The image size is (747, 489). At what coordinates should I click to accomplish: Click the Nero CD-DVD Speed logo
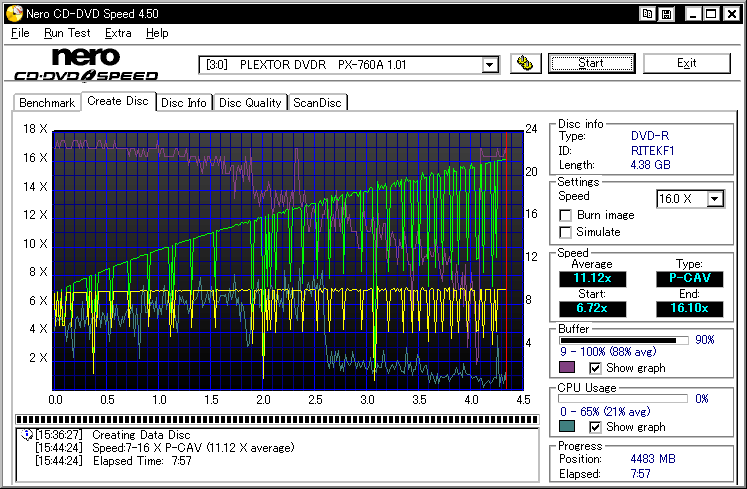(x=86, y=65)
